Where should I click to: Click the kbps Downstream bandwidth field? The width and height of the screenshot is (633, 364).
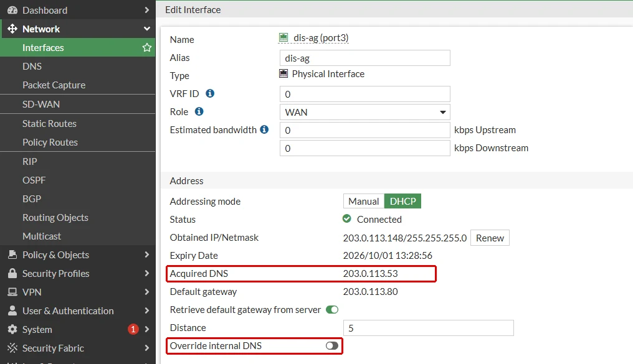click(x=365, y=148)
